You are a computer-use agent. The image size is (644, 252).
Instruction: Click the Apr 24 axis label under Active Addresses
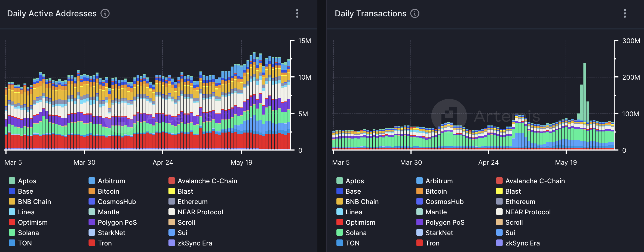[163, 163]
